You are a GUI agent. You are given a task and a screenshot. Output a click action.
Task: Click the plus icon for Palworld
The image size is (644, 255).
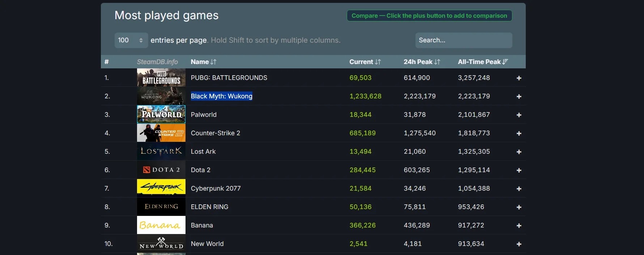519,115
